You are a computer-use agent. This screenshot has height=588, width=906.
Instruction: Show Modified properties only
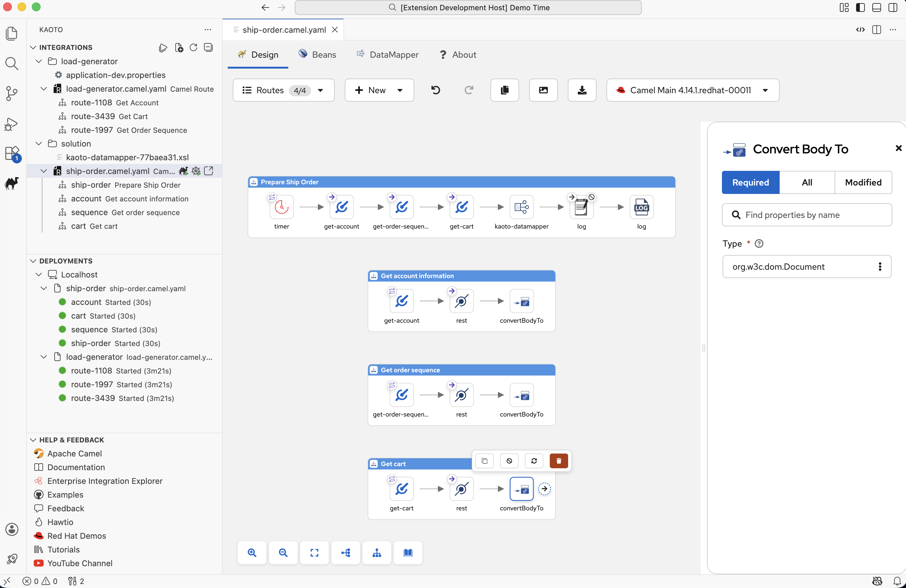[x=863, y=183]
